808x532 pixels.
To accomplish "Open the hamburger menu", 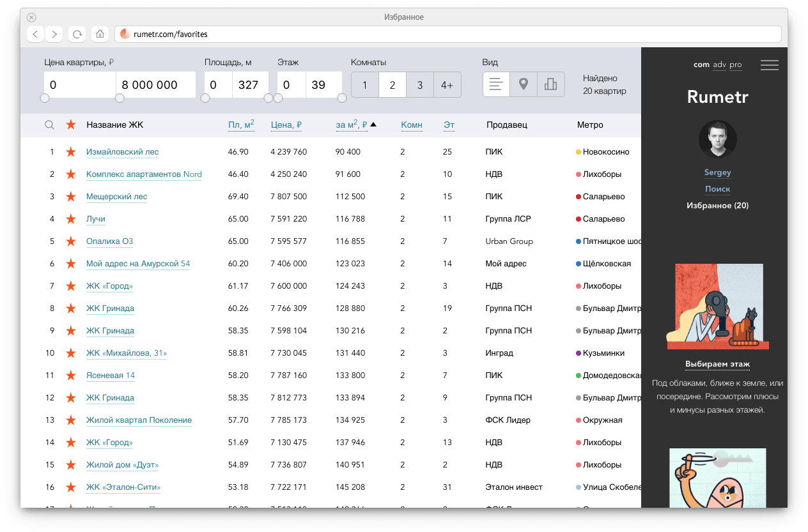I will coord(769,65).
